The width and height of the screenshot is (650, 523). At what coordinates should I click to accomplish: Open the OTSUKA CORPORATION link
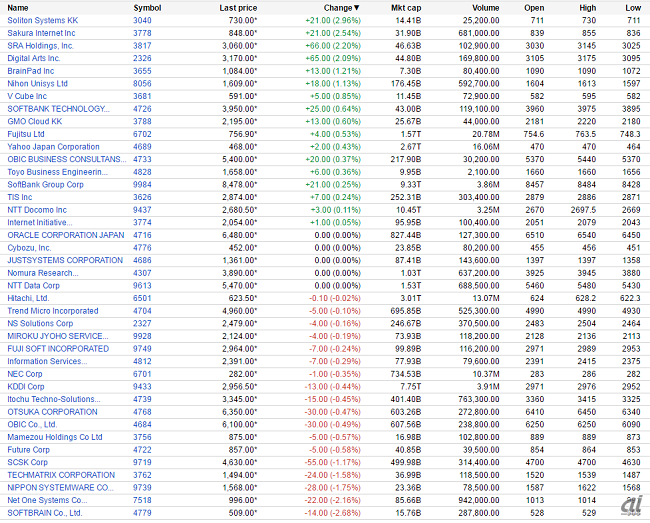[x=52, y=412]
